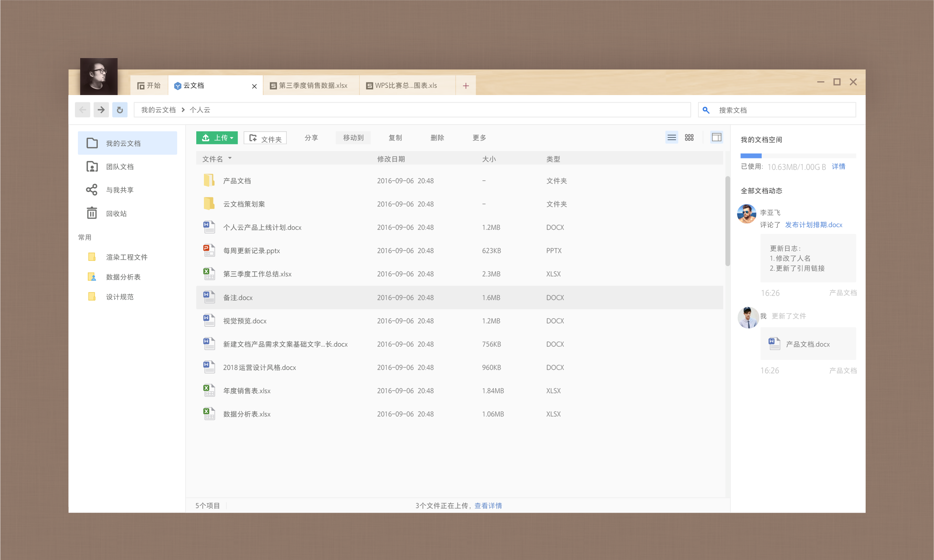
Task: Click the 查看详情 upload details link
Action: (x=488, y=505)
